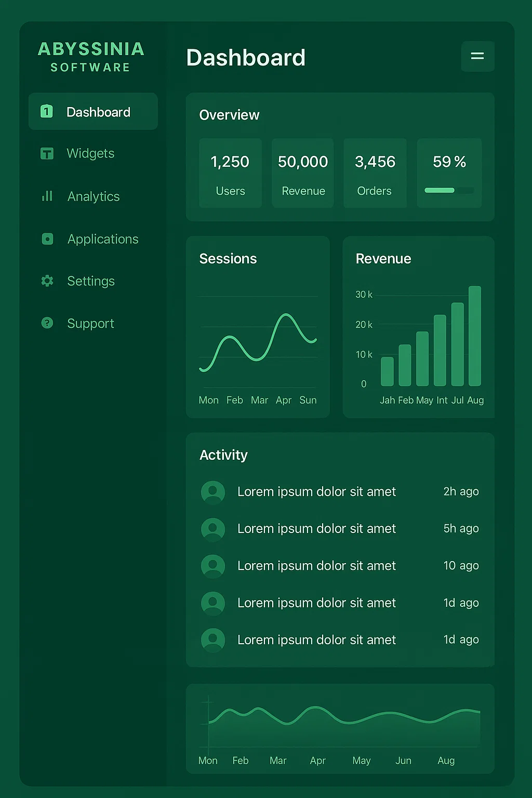Click the Analytics bar chart icon

point(47,196)
